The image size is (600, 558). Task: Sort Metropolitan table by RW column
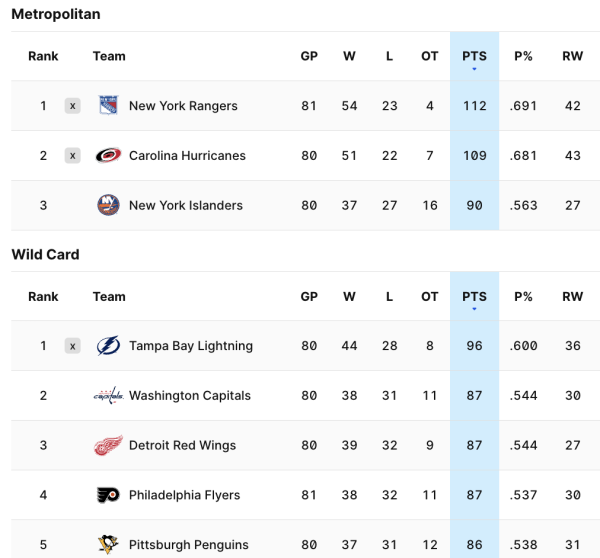click(x=572, y=57)
